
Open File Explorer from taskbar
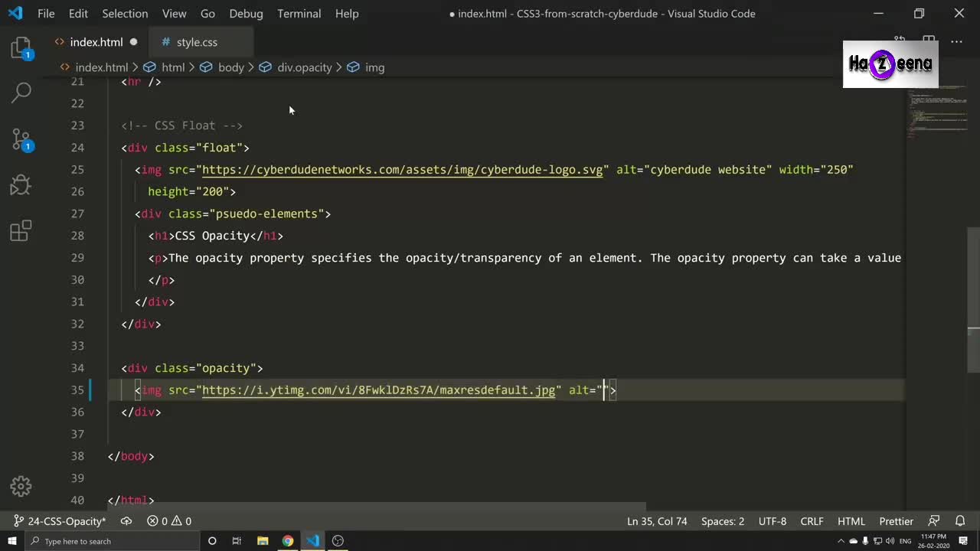click(263, 541)
